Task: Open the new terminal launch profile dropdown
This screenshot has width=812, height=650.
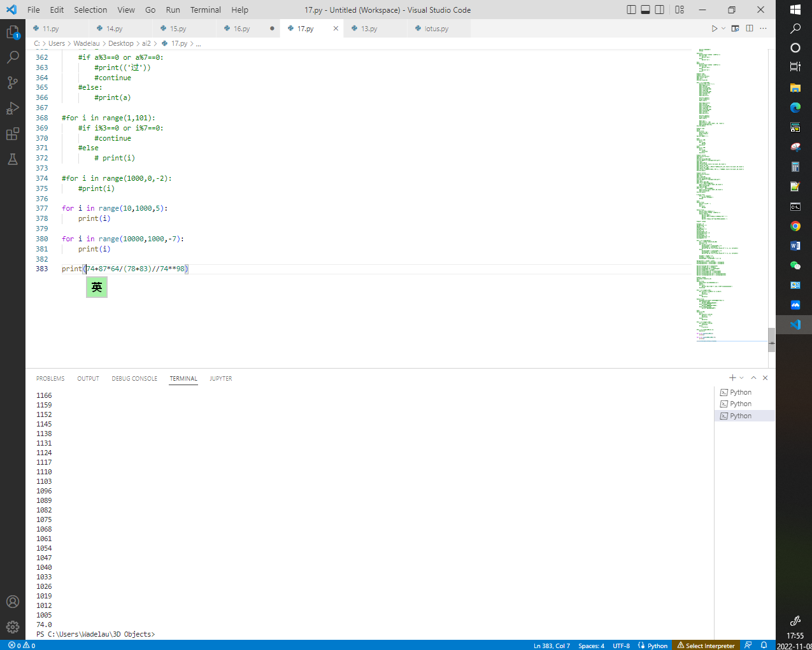Action: [x=741, y=378]
